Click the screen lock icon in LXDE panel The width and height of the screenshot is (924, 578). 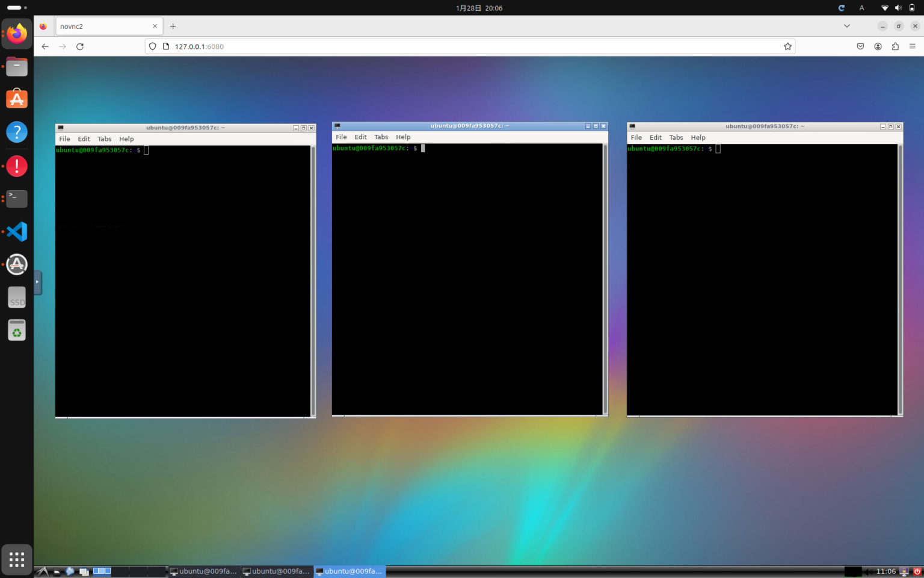(x=904, y=571)
